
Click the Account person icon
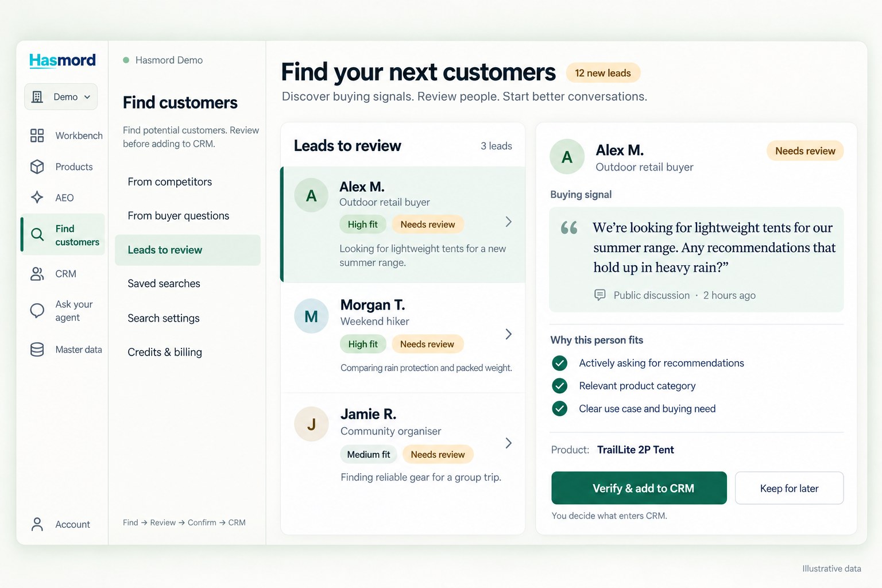coord(37,524)
